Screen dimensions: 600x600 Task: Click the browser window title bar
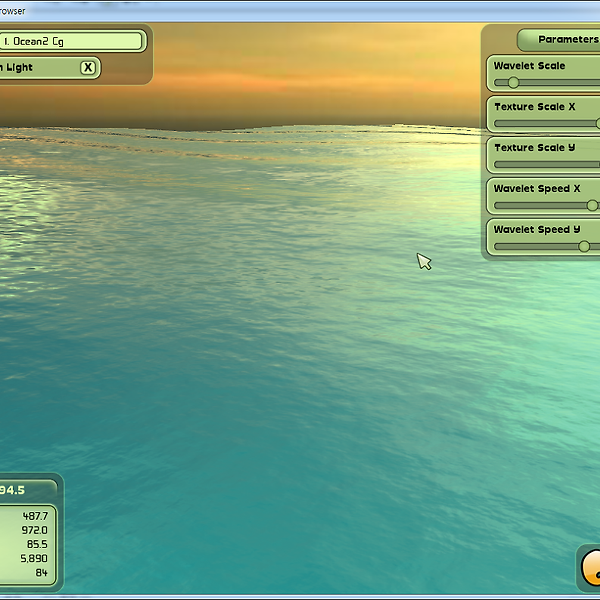[300, 10]
